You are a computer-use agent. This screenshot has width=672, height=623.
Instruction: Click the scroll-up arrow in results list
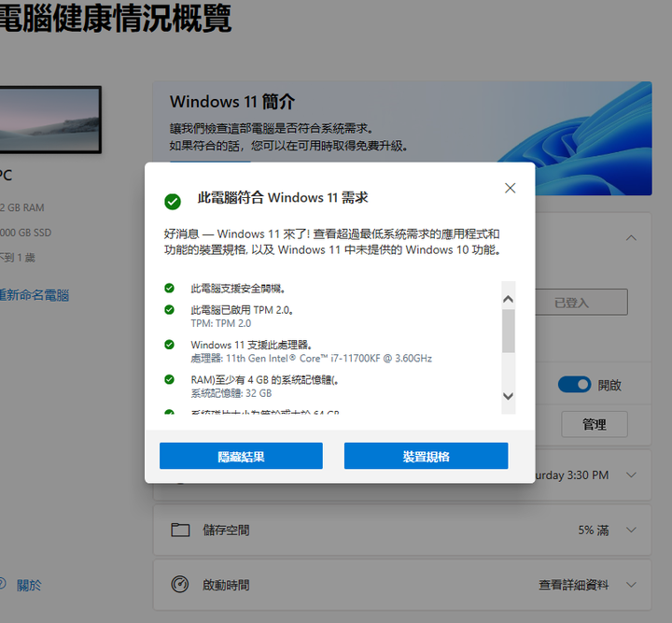coord(509,299)
